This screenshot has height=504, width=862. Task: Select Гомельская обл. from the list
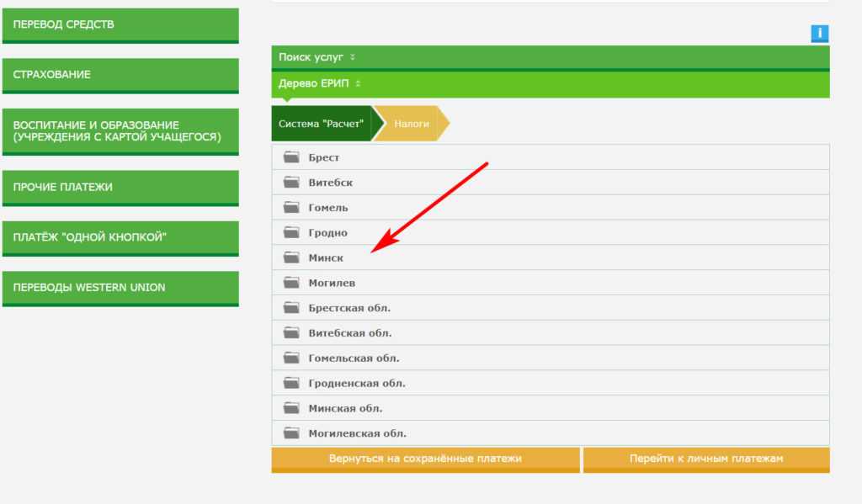click(x=354, y=358)
